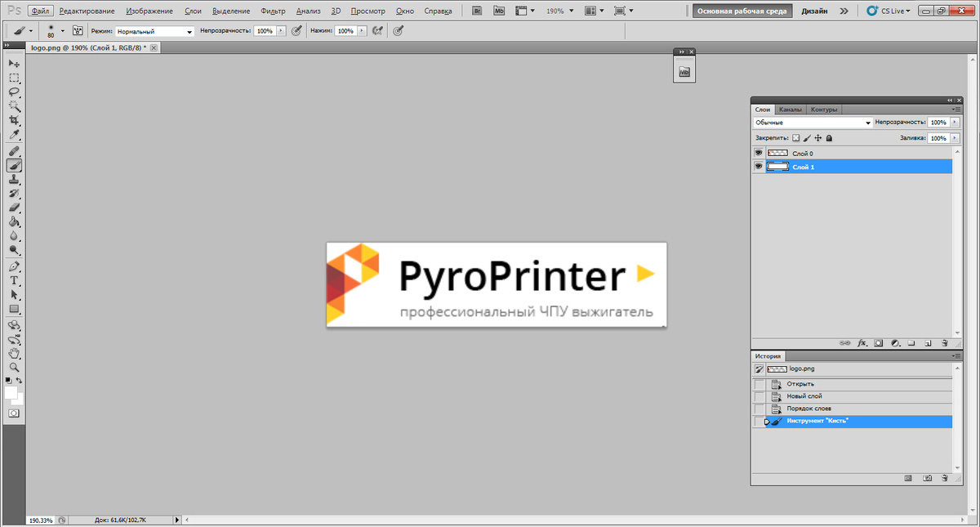
Task: Switch to the Каналы tab
Action: [790, 109]
